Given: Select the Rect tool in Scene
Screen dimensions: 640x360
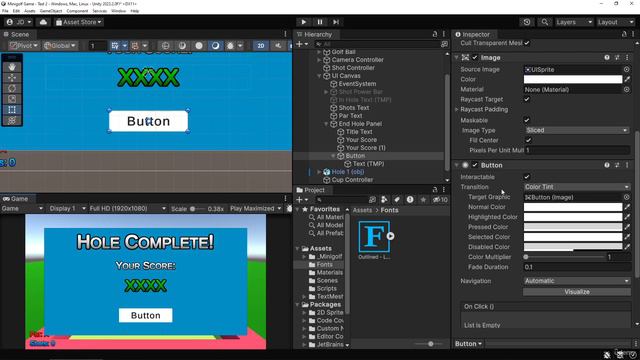Looking at the screenshot, I should 12,109.
